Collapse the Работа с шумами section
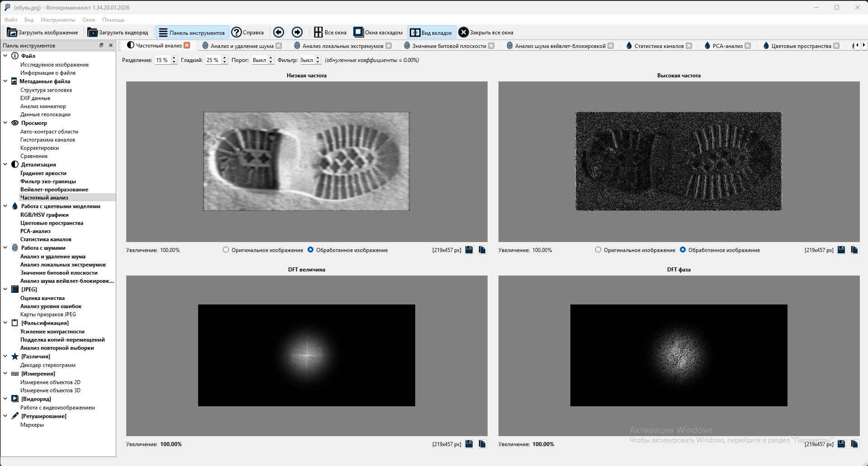868x466 pixels. pos(5,248)
